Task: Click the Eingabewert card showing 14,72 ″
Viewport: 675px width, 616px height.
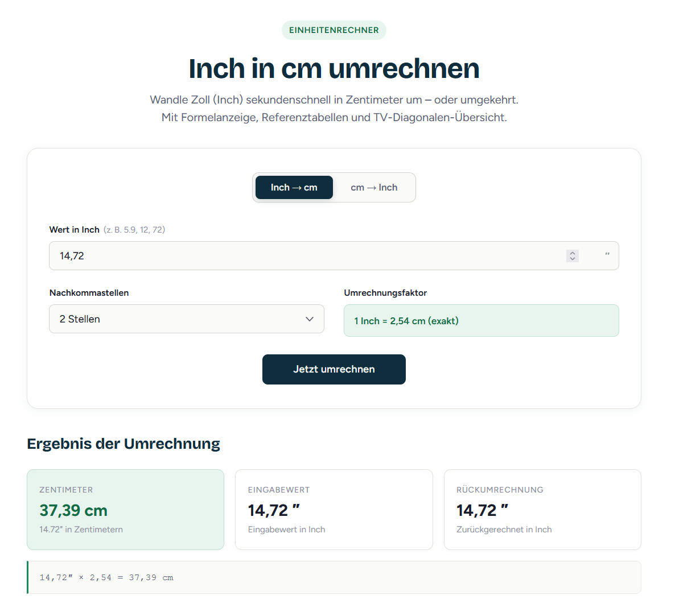Action: (x=334, y=510)
